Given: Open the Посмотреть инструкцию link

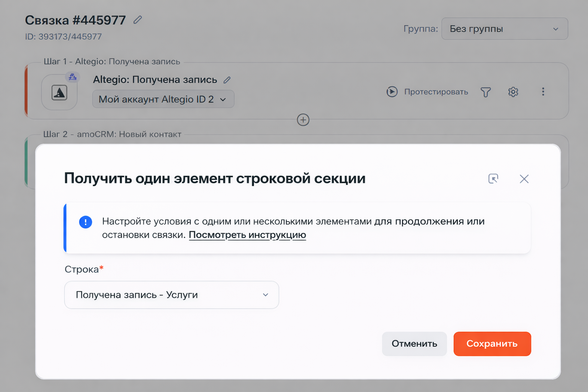Looking at the screenshot, I should pos(247,235).
